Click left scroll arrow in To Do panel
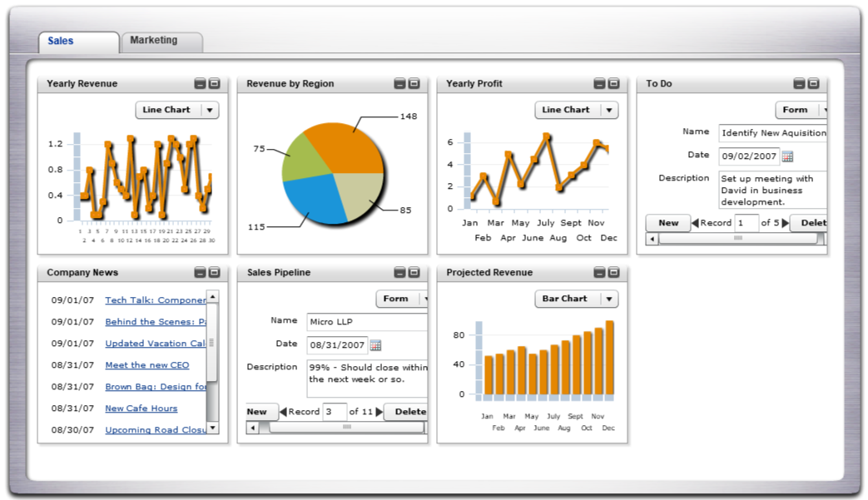The width and height of the screenshot is (868, 500). coord(652,239)
